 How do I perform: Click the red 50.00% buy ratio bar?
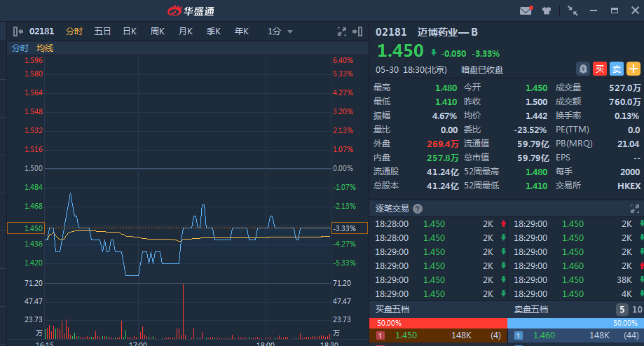(437, 323)
